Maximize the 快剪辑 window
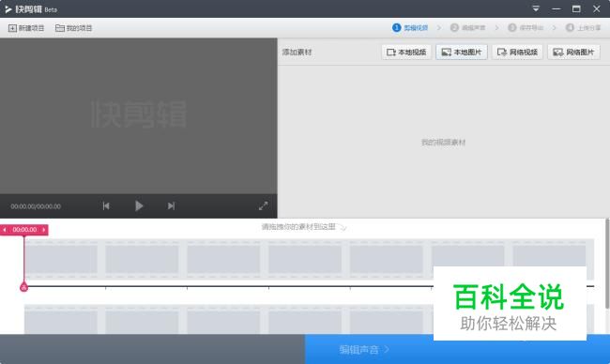The height and width of the screenshot is (364, 610). (576, 8)
